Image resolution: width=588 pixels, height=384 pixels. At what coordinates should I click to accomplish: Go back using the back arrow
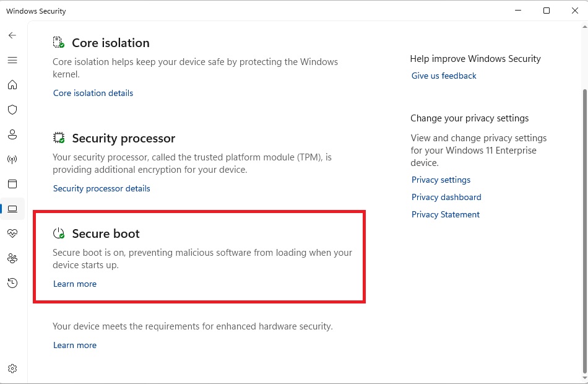coord(12,35)
